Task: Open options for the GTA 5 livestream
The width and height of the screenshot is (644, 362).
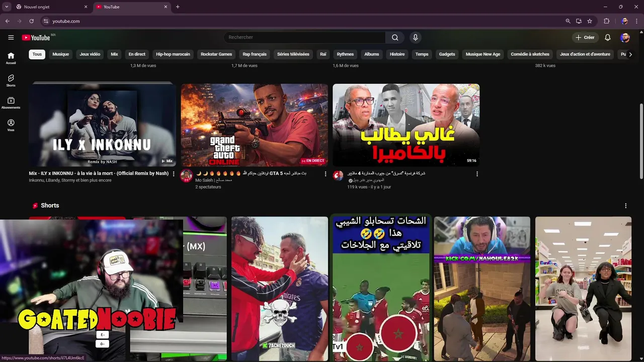Action: 326,173
